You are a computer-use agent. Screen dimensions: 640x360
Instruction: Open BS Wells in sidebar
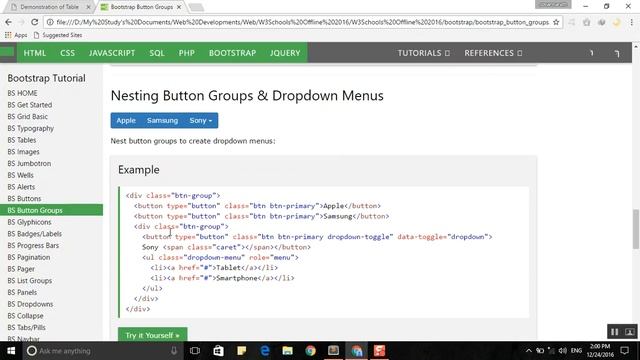pyautogui.click(x=20, y=175)
